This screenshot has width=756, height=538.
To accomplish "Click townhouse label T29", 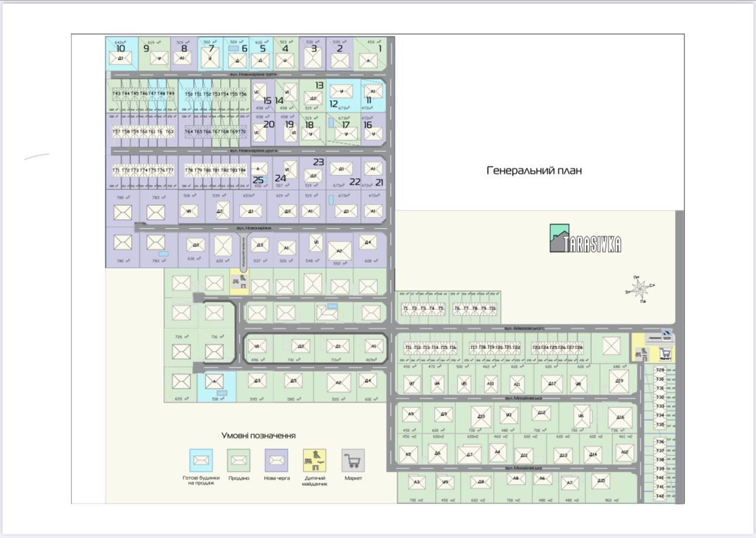I will pyautogui.click(x=660, y=370).
